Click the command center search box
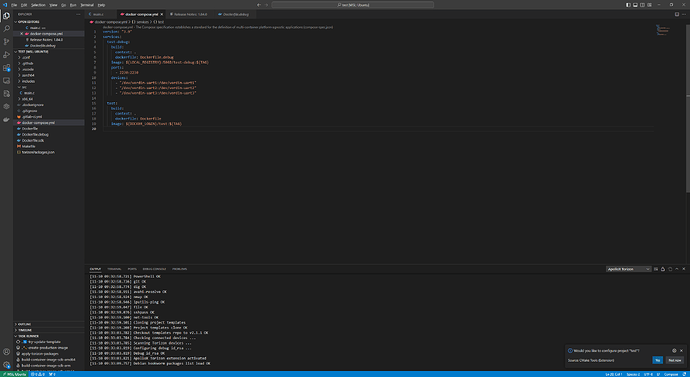 tap(352, 5)
